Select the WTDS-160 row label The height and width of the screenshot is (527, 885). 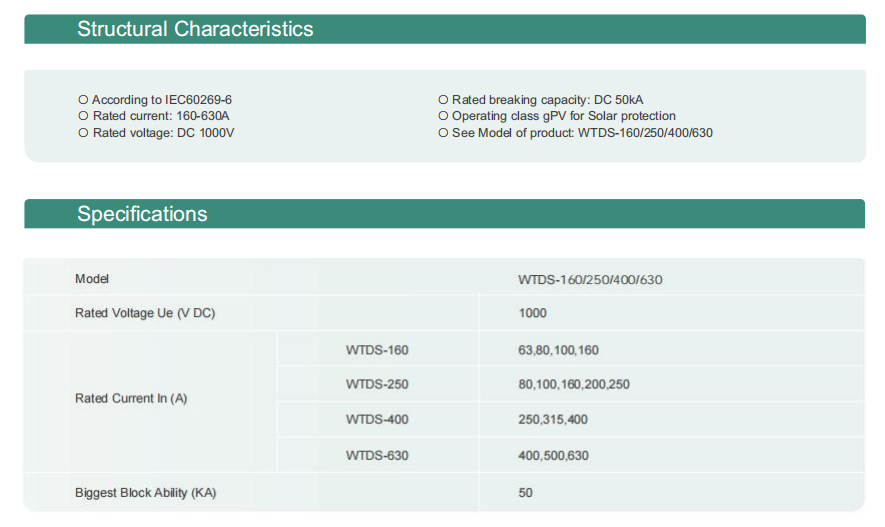coord(377,350)
